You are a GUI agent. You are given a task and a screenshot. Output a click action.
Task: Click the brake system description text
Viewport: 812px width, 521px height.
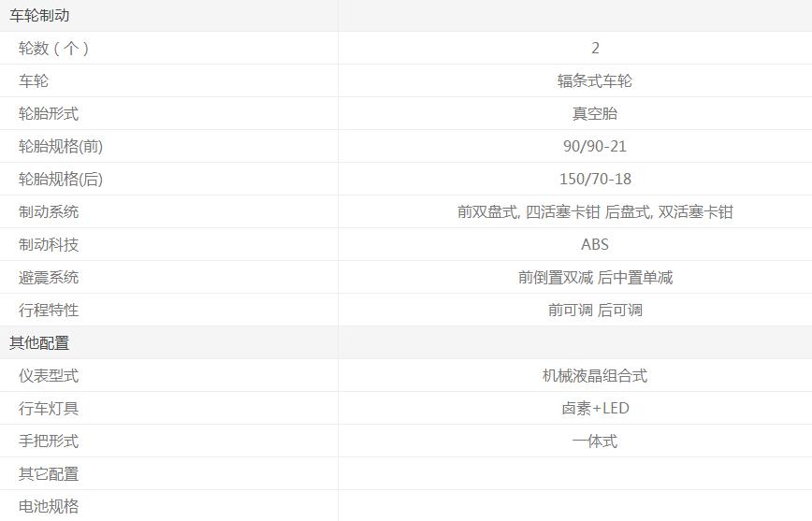[594, 212]
